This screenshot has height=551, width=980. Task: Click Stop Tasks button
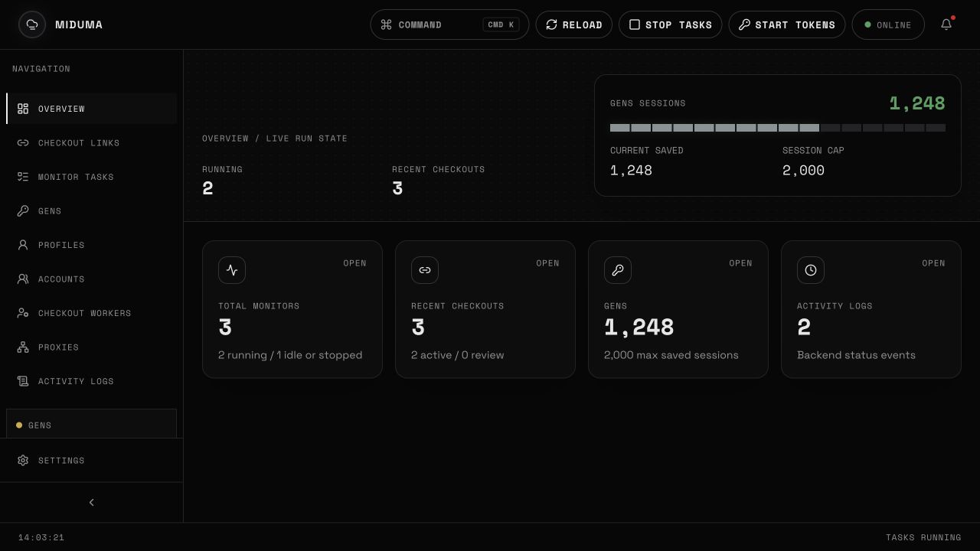tap(671, 24)
